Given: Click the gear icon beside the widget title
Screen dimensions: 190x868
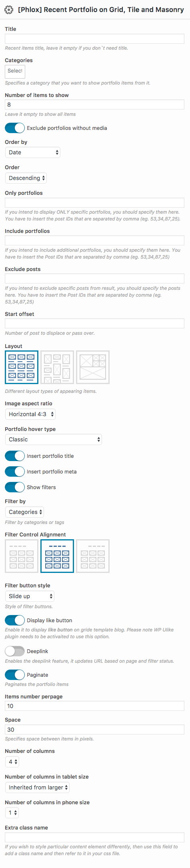Looking at the screenshot, I should point(8,10).
